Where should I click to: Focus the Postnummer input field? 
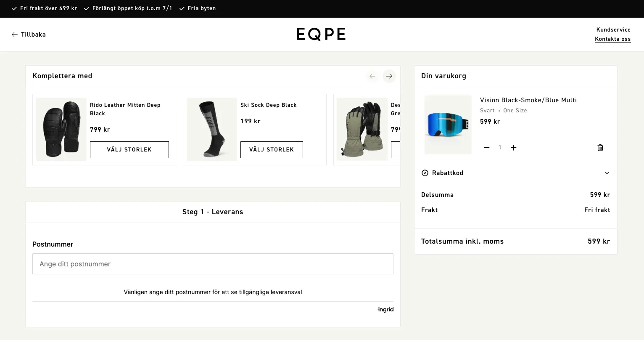click(213, 264)
